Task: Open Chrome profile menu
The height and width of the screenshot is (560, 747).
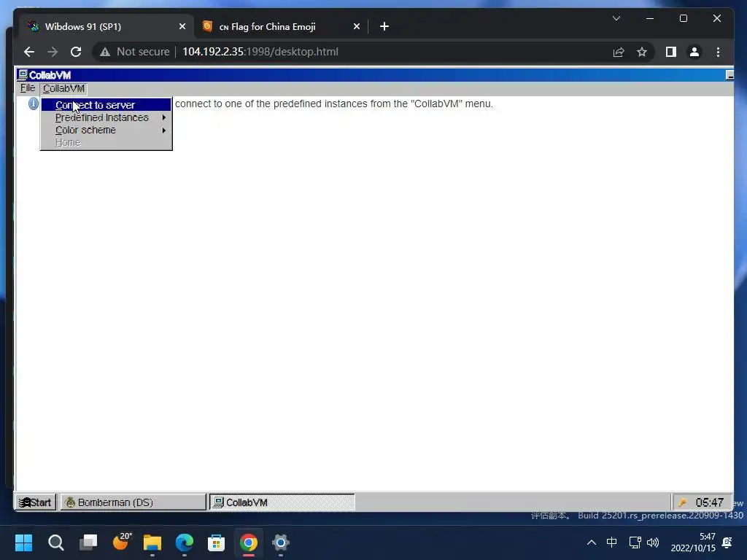Action: [x=694, y=52]
